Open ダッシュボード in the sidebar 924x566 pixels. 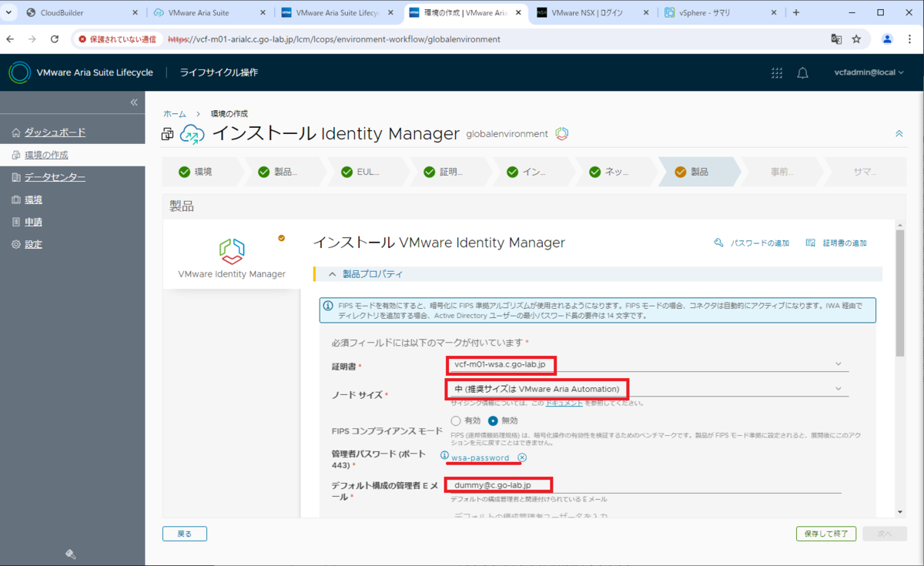pos(55,132)
